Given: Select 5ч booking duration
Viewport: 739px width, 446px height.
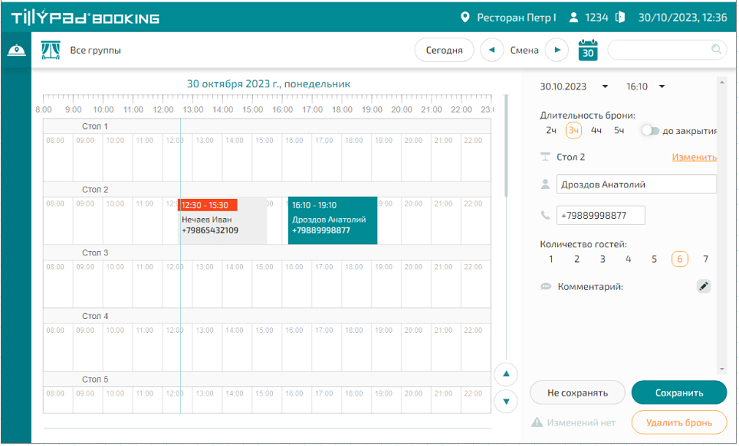Looking at the screenshot, I should (x=619, y=130).
